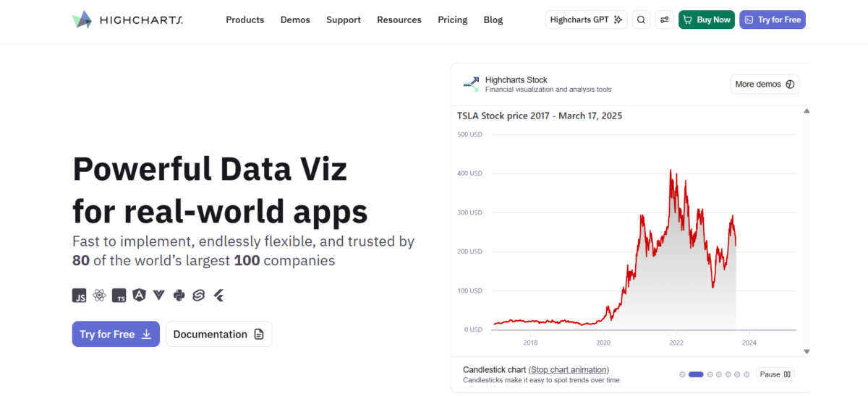Open the Products menu
This screenshot has height=396, width=868.
coord(244,20)
